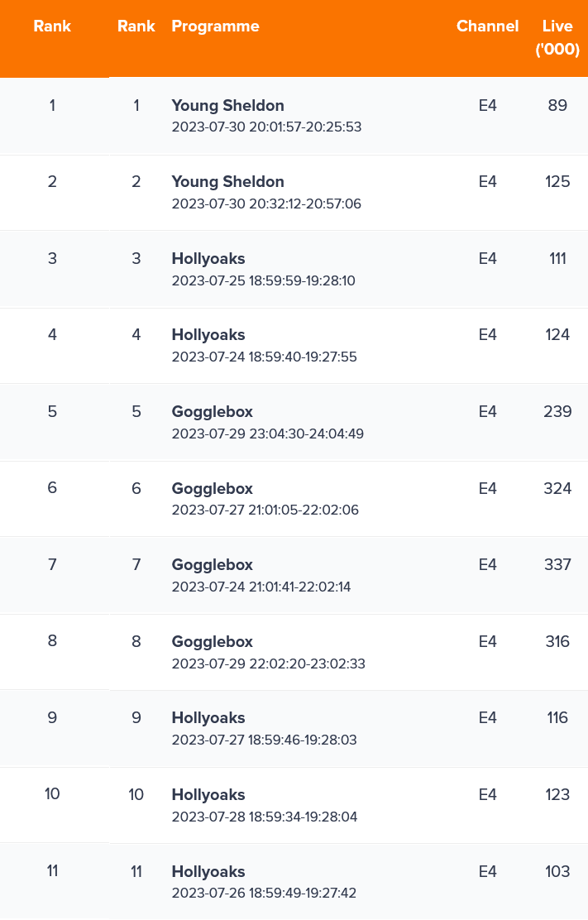The image size is (588, 920).
Task: Click the live value 89
Action: click(x=557, y=105)
